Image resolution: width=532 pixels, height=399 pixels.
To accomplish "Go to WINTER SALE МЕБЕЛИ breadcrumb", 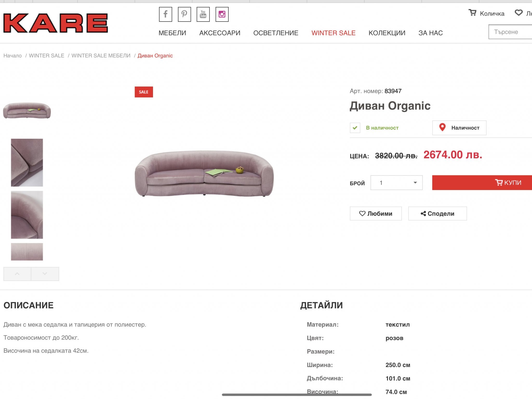I will point(101,56).
